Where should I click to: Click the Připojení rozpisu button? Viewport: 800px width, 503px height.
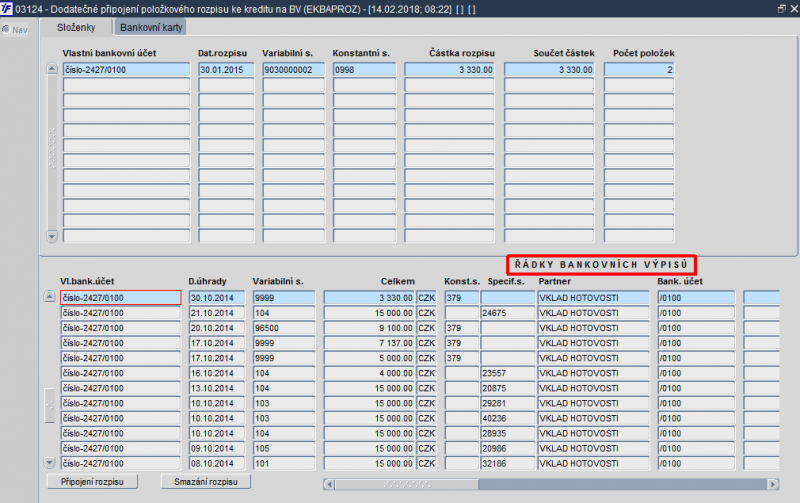pyautogui.click(x=92, y=482)
